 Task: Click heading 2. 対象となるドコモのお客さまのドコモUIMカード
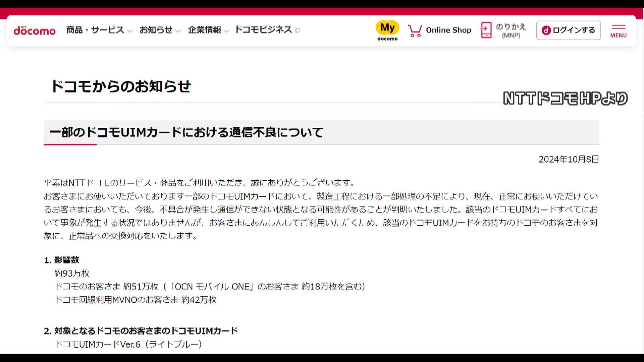coord(141,331)
